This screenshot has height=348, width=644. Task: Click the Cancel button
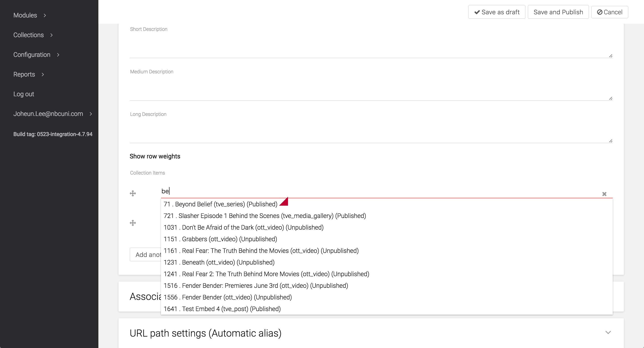tap(610, 12)
